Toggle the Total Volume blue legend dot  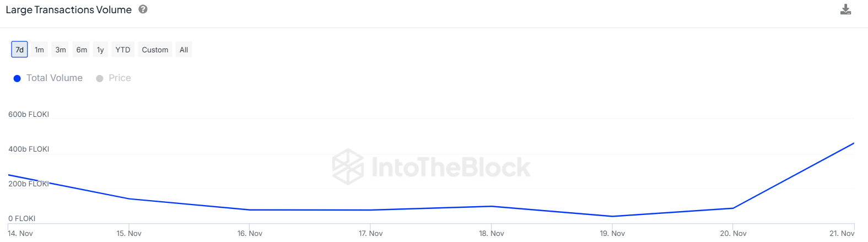[x=17, y=78]
